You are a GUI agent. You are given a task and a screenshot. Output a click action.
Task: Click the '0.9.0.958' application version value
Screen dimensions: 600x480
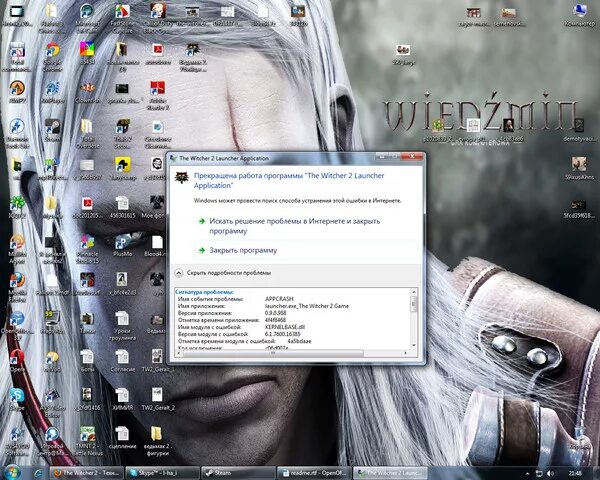coord(276,313)
